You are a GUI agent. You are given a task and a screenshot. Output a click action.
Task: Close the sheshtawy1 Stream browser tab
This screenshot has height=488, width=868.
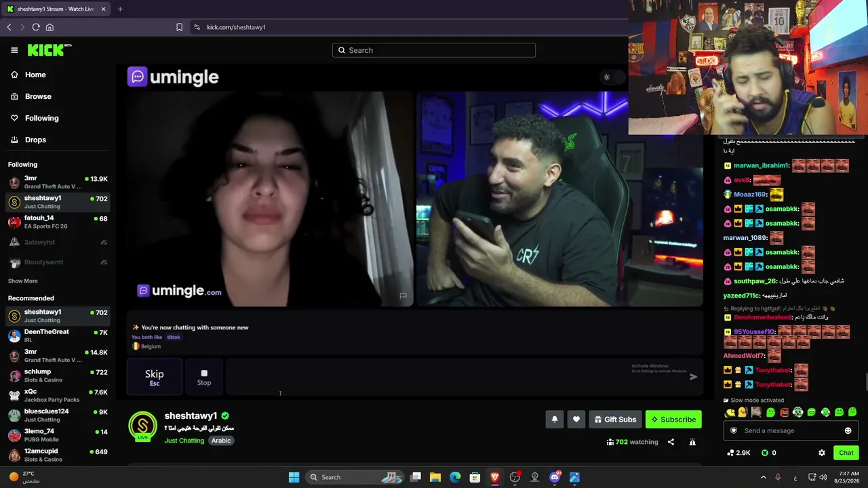104,9
